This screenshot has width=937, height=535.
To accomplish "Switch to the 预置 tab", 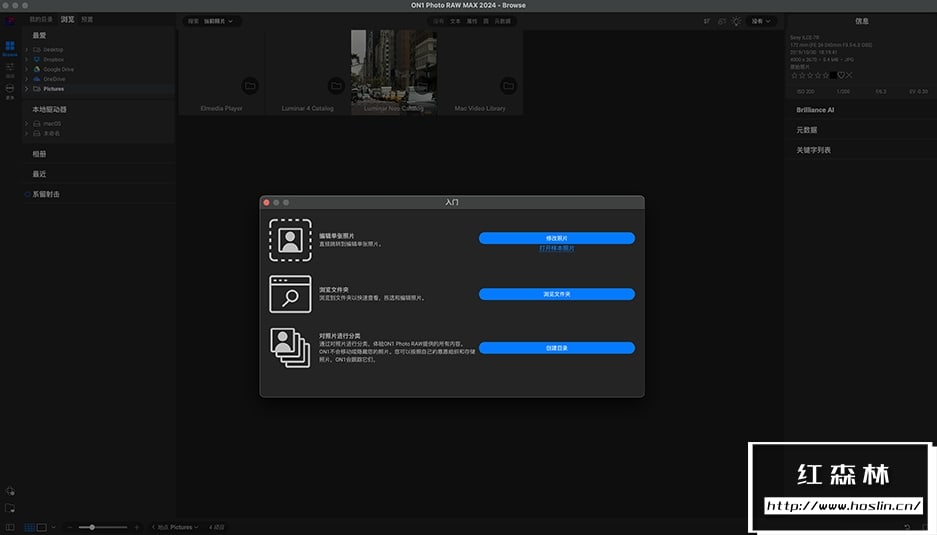I will (87, 19).
